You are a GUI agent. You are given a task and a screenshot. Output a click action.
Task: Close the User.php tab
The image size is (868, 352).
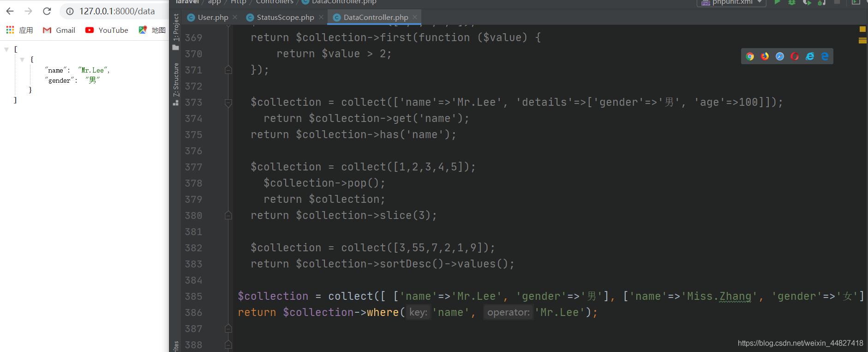pyautogui.click(x=235, y=17)
